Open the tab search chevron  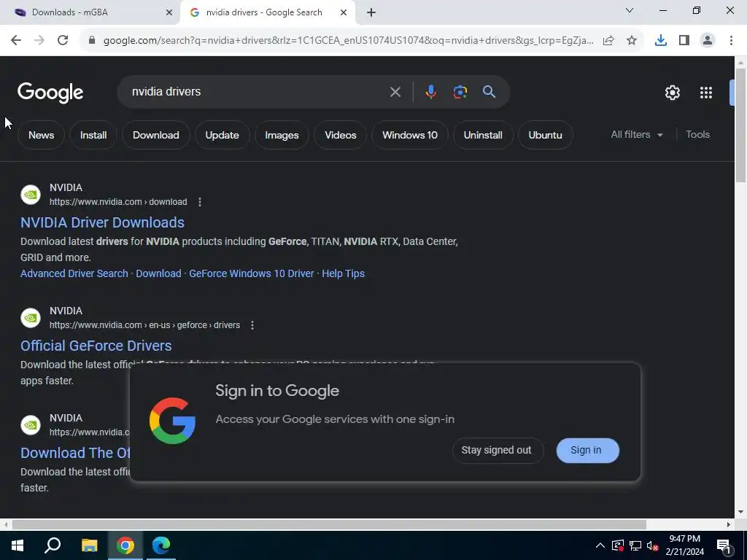point(630,10)
